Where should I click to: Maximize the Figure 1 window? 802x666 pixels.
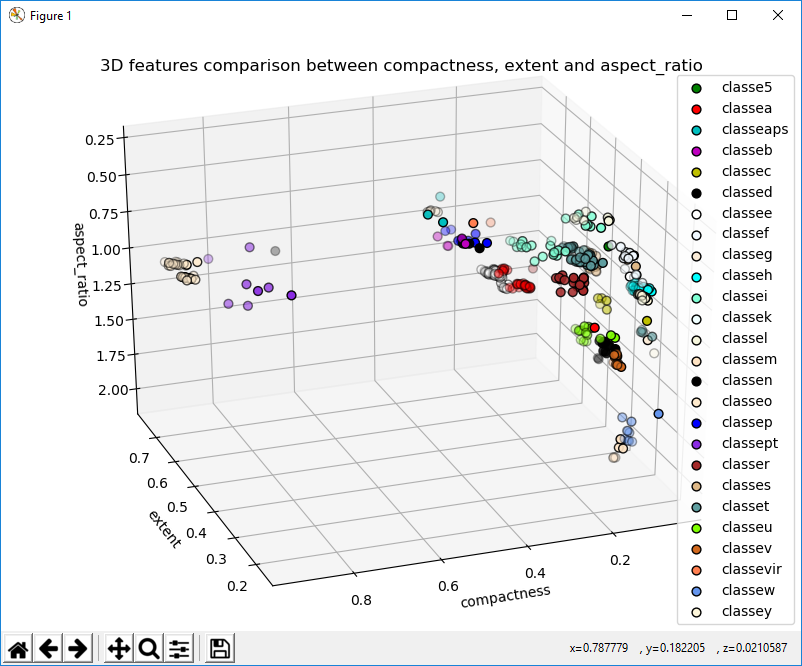tap(732, 16)
